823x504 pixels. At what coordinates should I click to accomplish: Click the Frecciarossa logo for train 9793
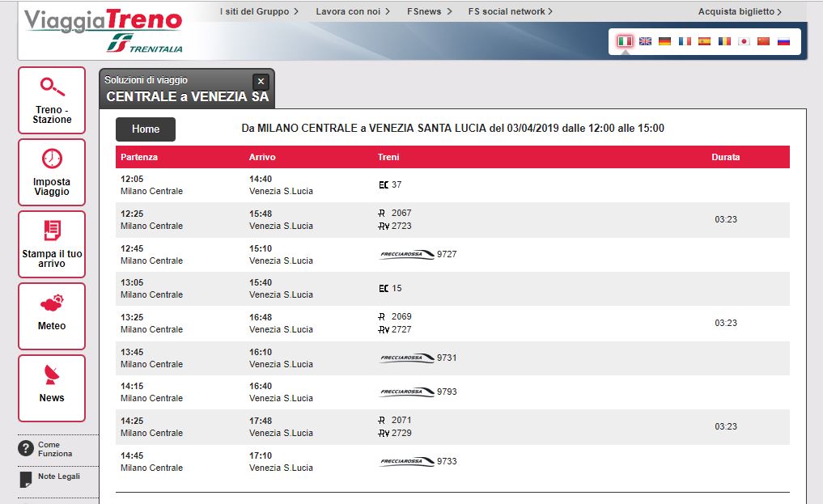(407, 392)
